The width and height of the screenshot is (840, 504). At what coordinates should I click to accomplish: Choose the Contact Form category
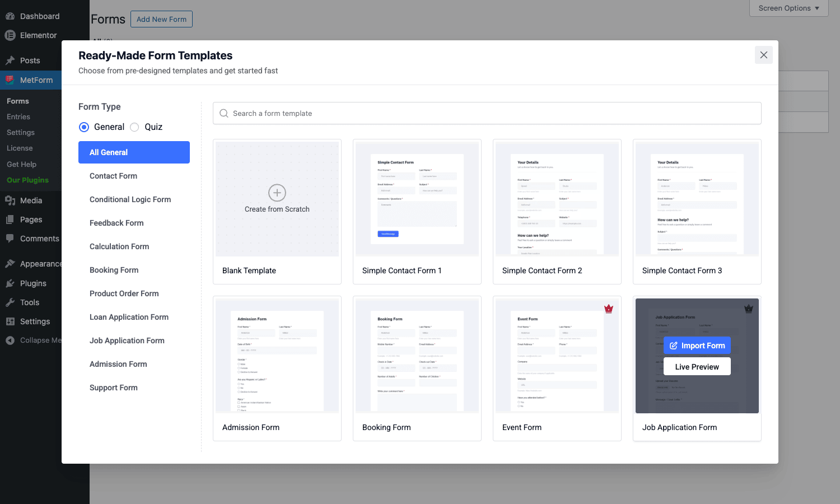pyautogui.click(x=113, y=176)
